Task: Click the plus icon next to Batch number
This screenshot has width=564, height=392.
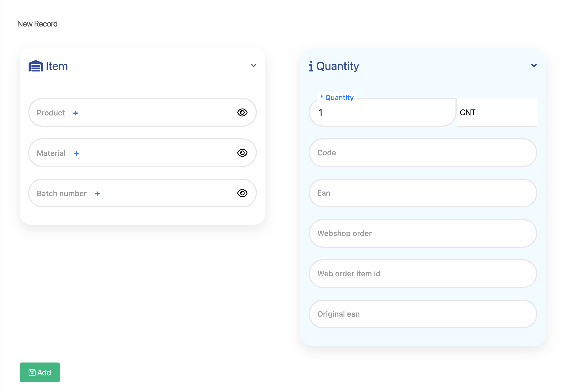Action: pyautogui.click(x=97, y=194)
